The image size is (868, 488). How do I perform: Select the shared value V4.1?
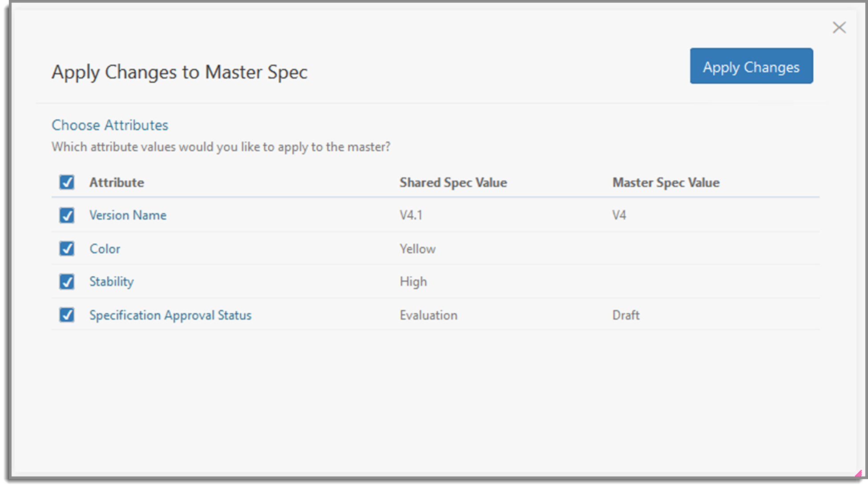click(x=411, y=215)
